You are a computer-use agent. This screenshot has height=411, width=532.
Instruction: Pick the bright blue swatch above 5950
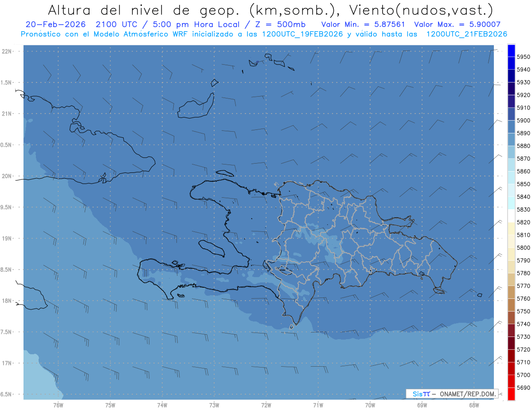[x=511, y=51]
